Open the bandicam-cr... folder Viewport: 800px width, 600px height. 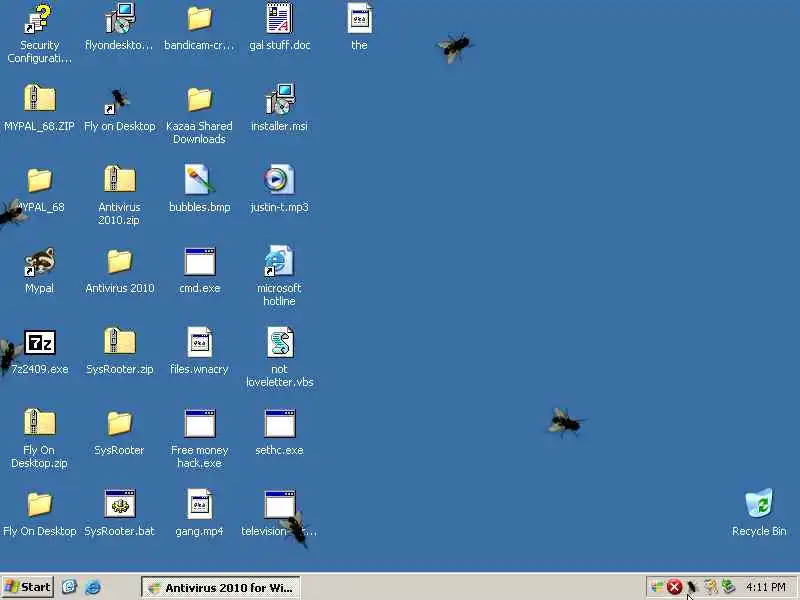click(199, 19)
